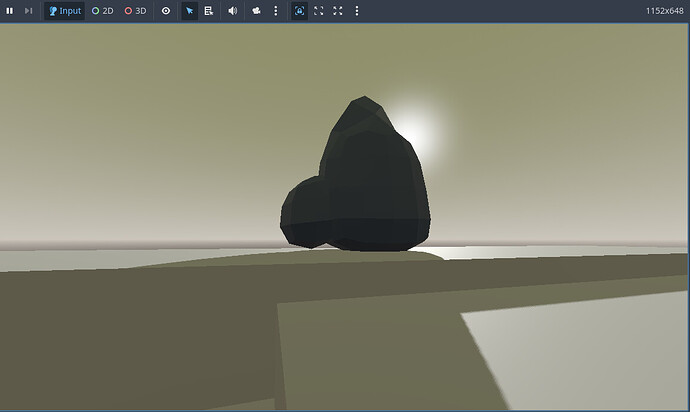
Task: Click the fixed size embed icon
Action: point(299,11)
